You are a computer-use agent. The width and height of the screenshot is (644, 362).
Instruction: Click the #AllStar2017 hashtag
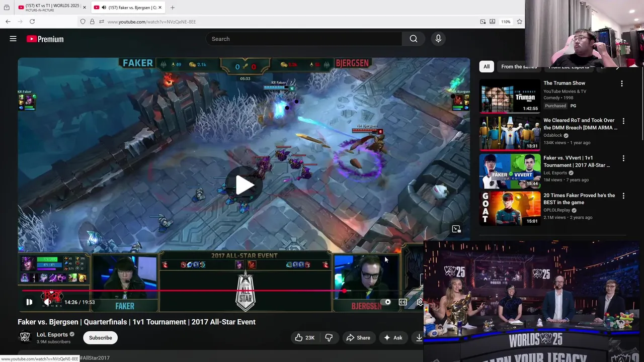[95, 358]
